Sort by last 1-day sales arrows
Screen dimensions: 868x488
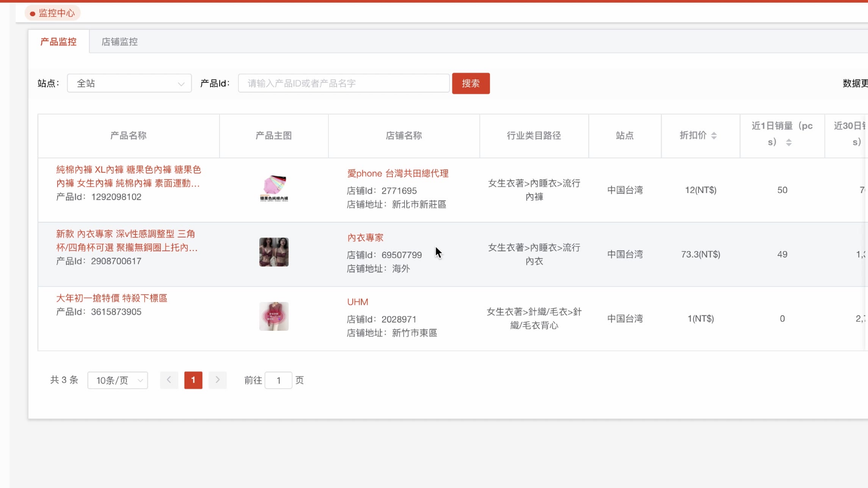(x=789, y=143)
